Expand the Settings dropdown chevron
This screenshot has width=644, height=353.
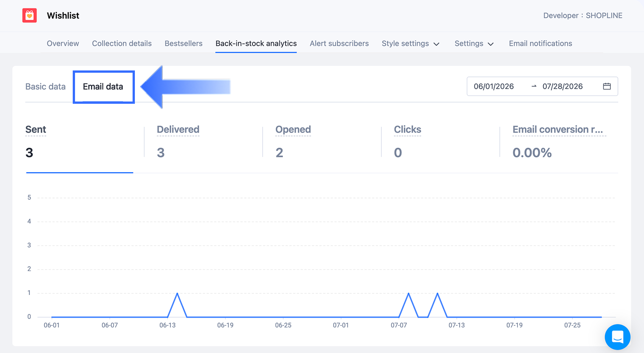[491, 44]
